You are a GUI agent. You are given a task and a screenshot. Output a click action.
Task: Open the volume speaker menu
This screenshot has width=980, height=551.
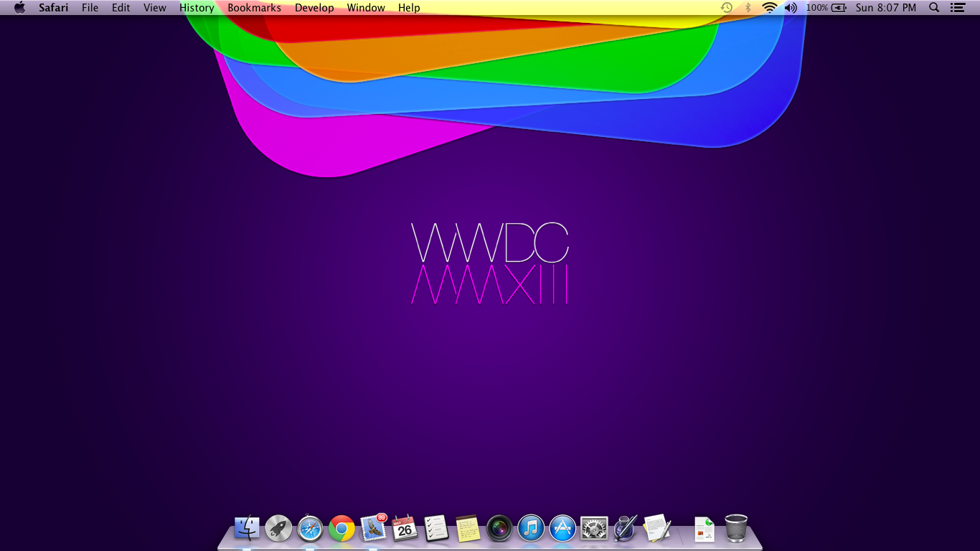(x=791, y=8)
